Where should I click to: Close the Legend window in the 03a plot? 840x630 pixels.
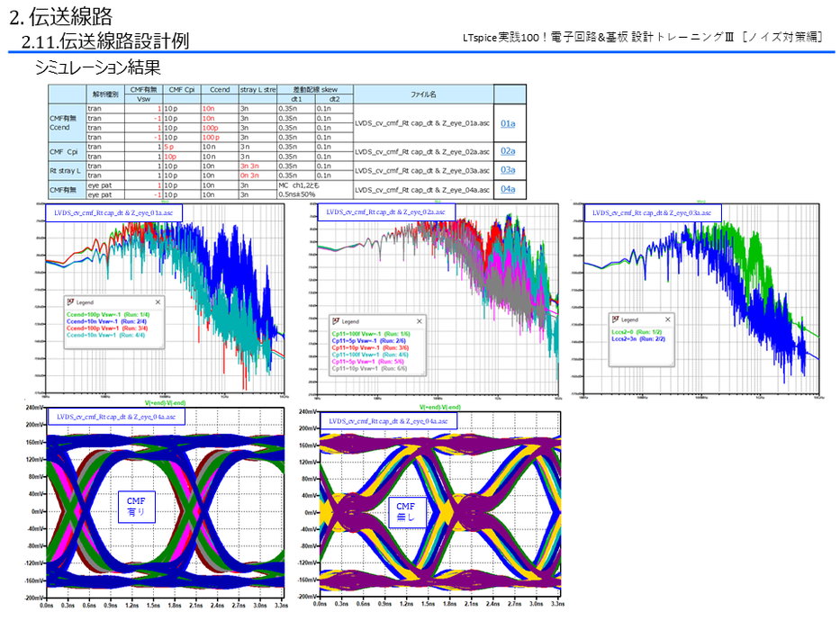coord(667,319)
